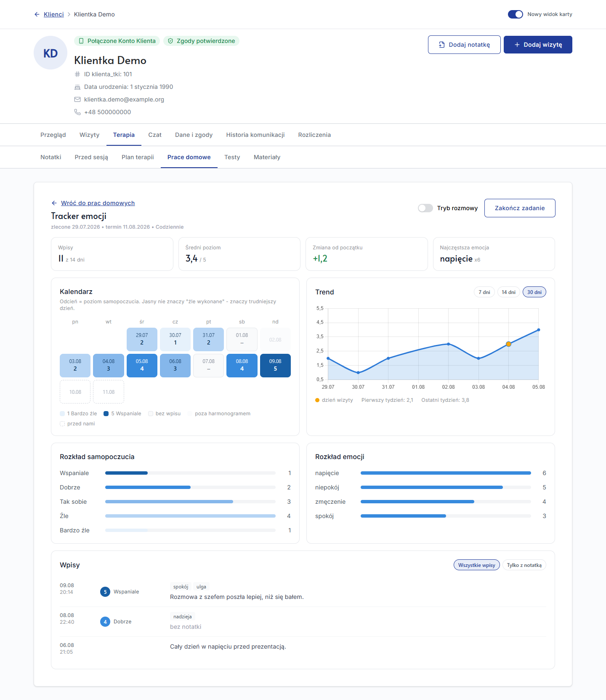Open the Materiały sub-tab
Viewport: 606px width, 700px height.
pyautogui.click(x=267, y=157)
